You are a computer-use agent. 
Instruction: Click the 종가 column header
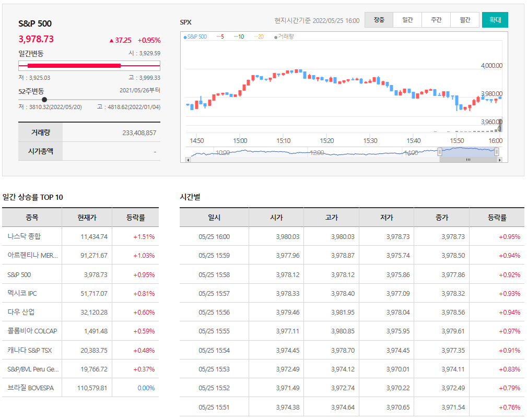(x=442, y=218)
